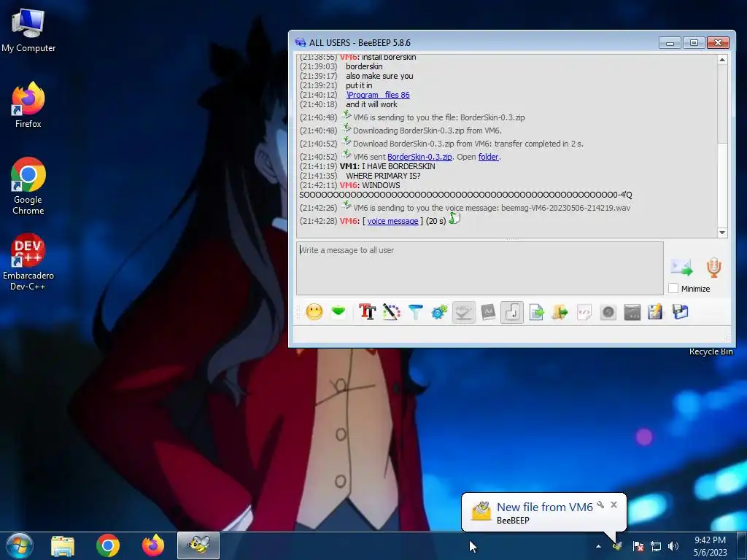Click the blue double floppy save chat icon
This screenshot has height=560, width=747.
coord(681,312)
